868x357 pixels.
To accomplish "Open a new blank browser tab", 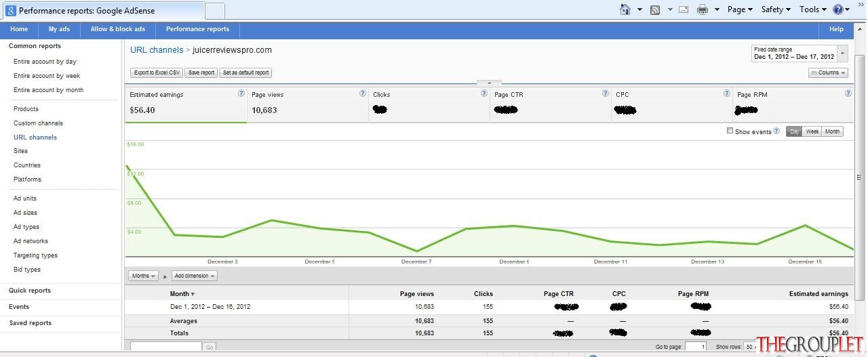I will (x=214, y=11).
